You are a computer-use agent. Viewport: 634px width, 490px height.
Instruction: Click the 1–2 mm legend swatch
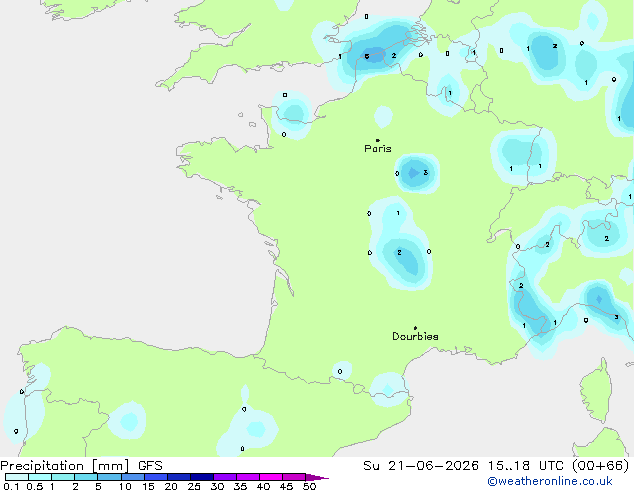point(63,477)
